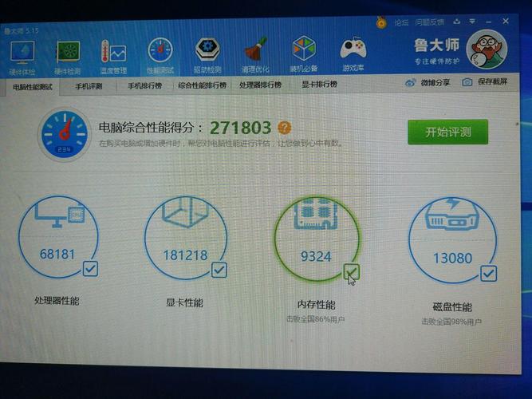
Task: Open the title bar dropdown menu arrow
Action: 472,22
